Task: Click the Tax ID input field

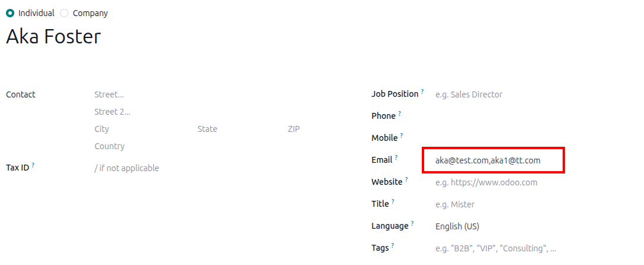Action: click(178, 168)
